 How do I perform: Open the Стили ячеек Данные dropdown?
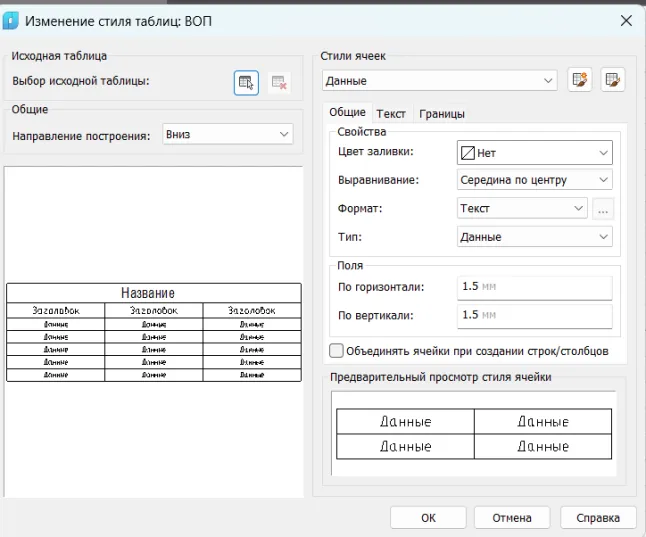[x=439, y=81]
